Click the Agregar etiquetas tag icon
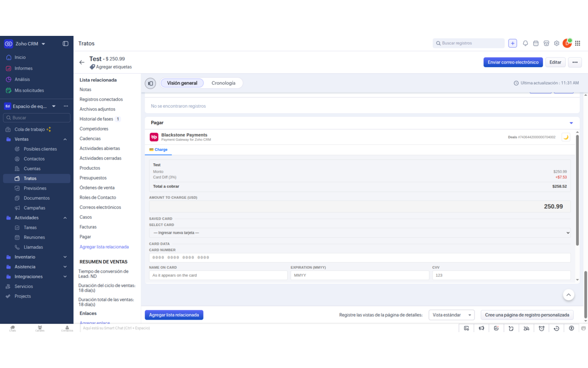Viewport: 588px width, 368px height. [92, 67]
